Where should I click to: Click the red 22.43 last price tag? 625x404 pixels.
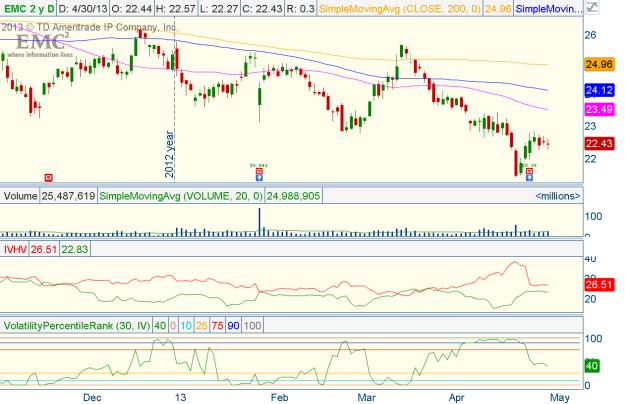598,143
